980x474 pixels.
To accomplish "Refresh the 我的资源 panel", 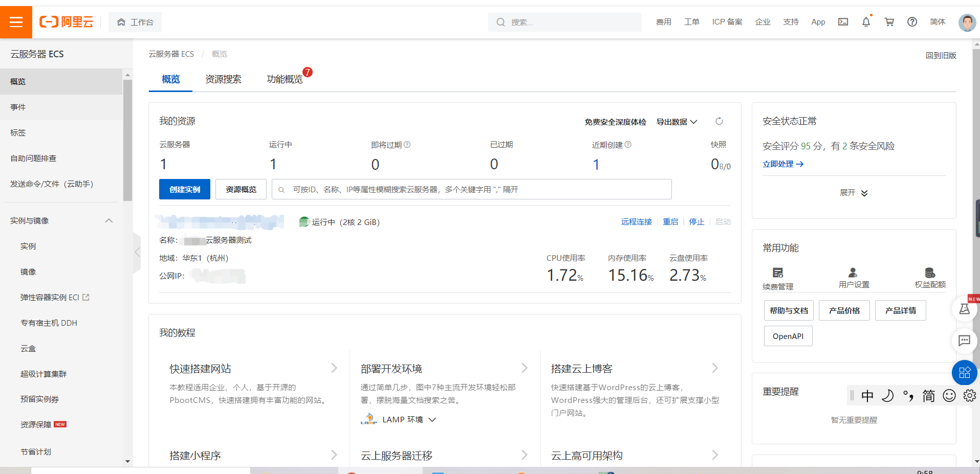I will click(719, 121).
